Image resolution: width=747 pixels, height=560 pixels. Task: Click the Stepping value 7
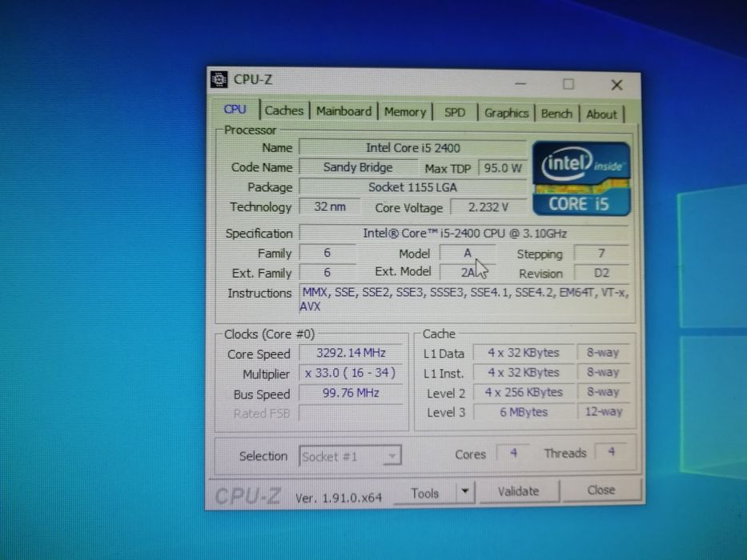point(602,254)
